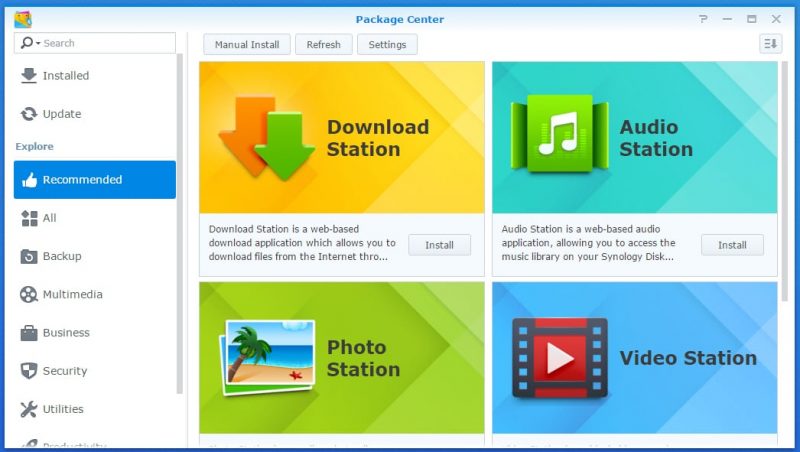Image resolution: width=800 pixels, height=452 pixels.
Task: Click the help question mark icon
Action: tap(703, 19)
